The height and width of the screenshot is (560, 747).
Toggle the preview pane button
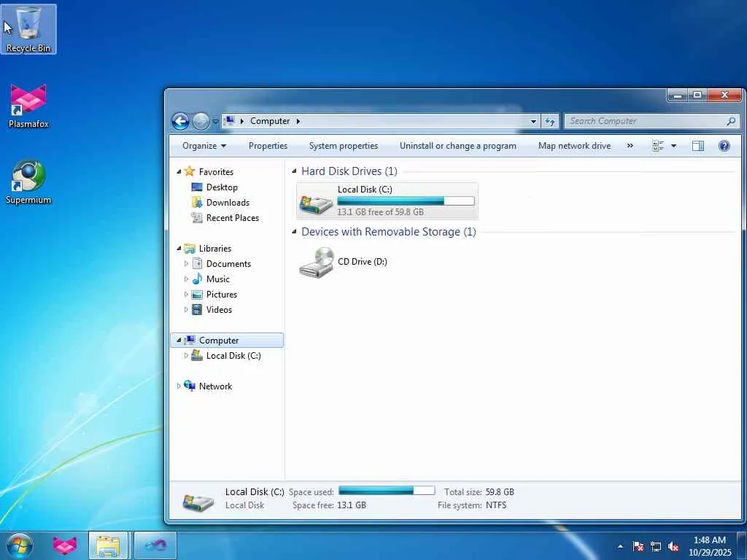point(698,146)
